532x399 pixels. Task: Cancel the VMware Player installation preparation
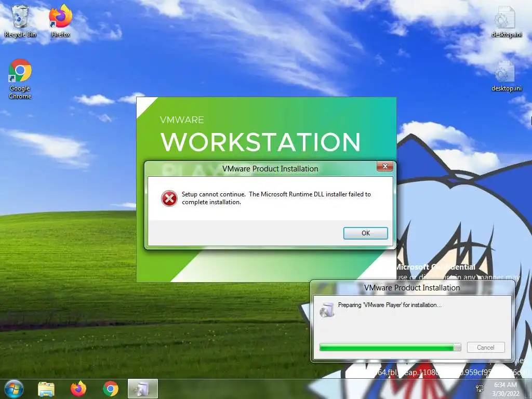click(x=486, y=348)
